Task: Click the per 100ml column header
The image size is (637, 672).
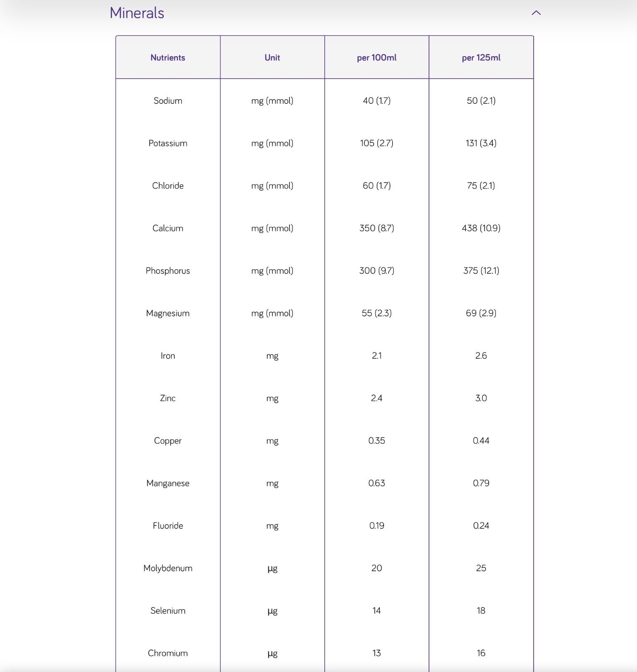Action: click(x=376, y=58)
